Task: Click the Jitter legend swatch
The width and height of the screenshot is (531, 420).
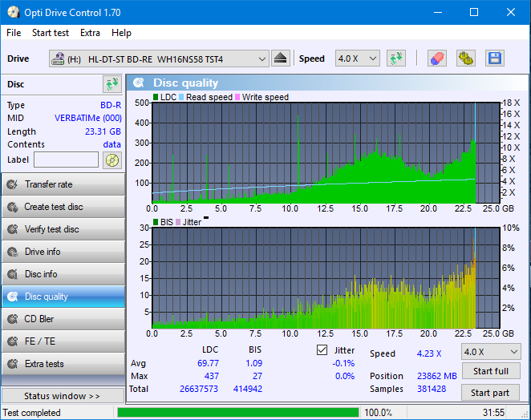Action: pyautogui.click(x=178, y=222)
